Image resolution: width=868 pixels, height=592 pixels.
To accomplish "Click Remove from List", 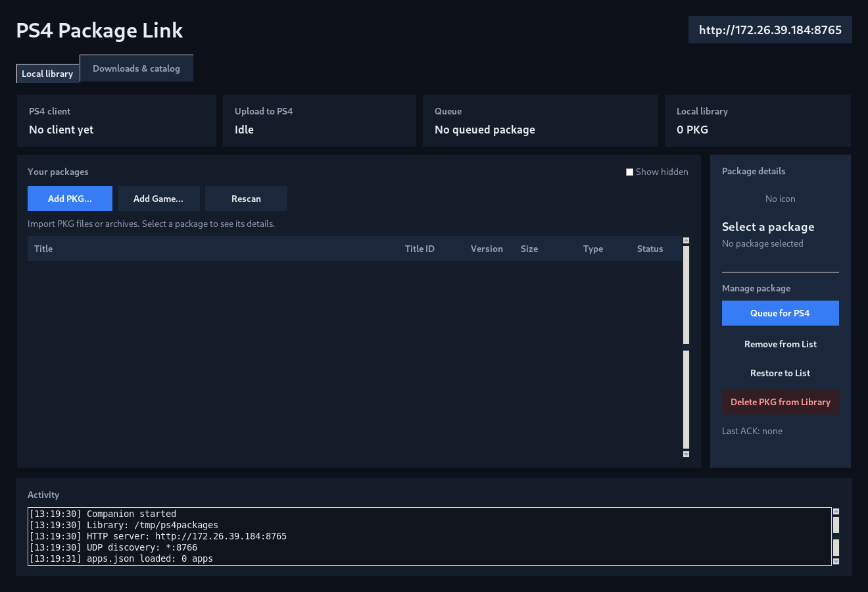I will [x=780, y=344].
